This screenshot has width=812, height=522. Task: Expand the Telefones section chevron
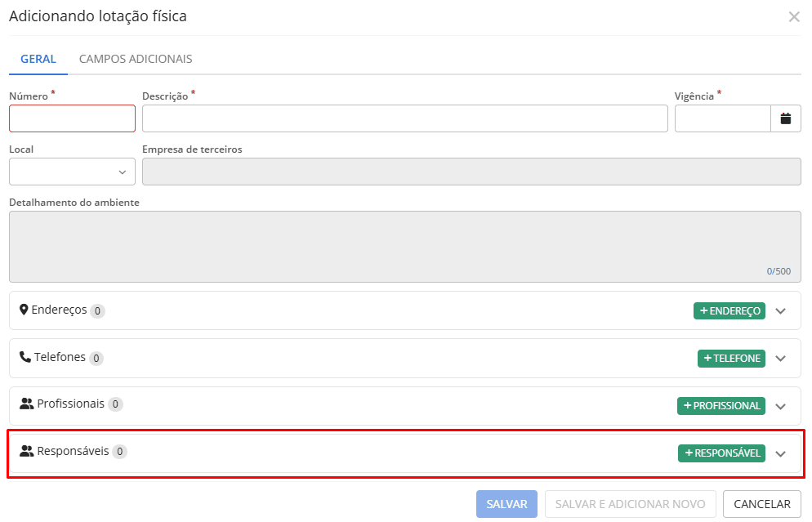coord(780,359)
